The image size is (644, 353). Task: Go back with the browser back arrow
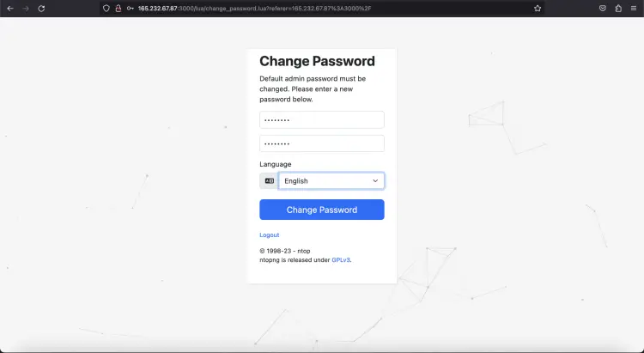pyautogui.click(x=10, y=9)
